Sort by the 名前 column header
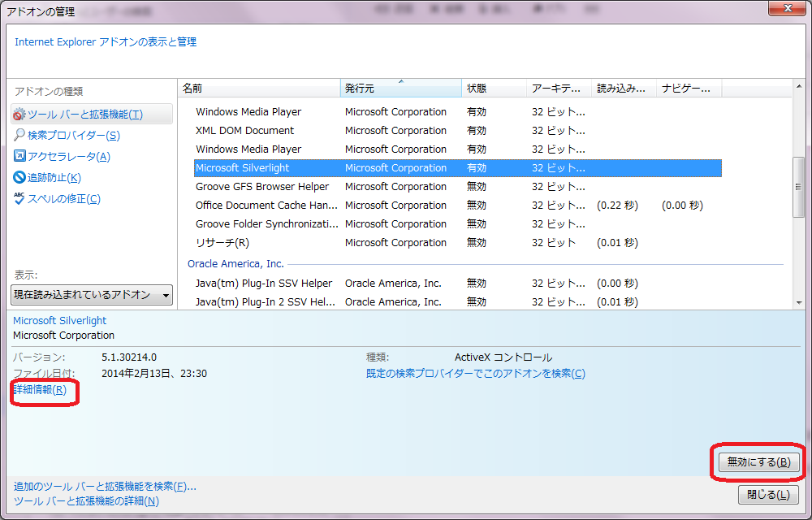Viewport: 812px width, 520px height. point(259,89)
